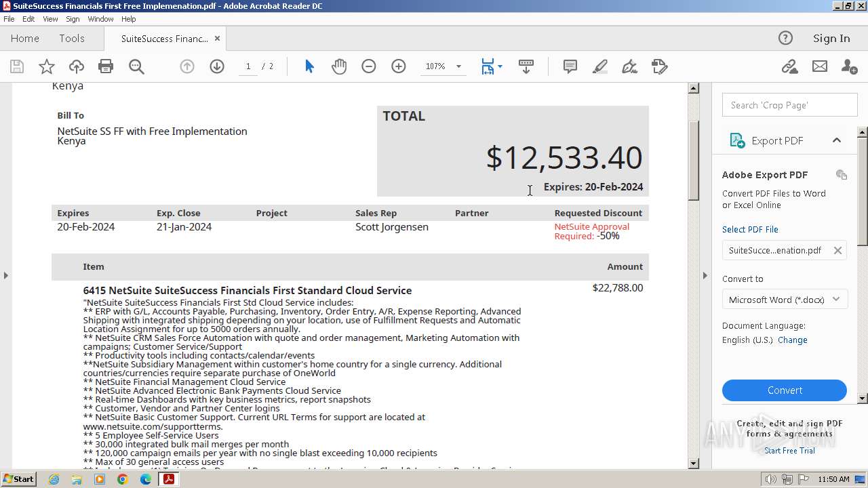
Task: Click the tools pane scroll-up arrow
Action: 863,131
